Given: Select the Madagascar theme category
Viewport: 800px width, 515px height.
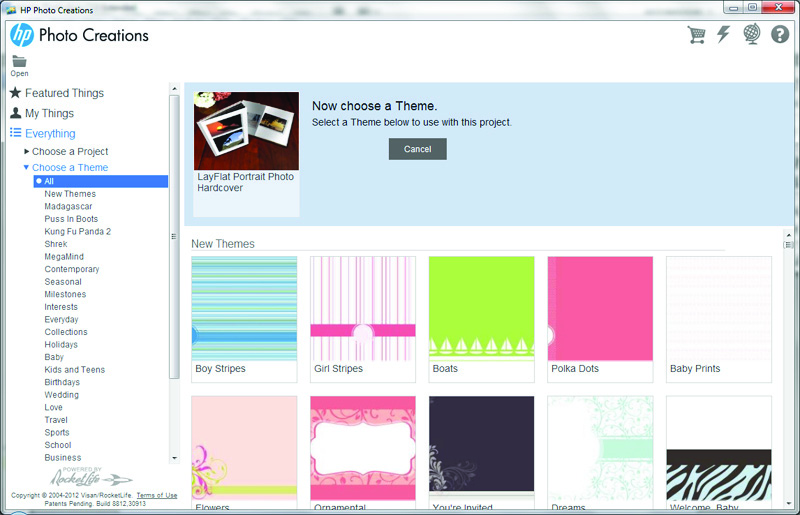Looking at the screenshot, I should [68, 206].
